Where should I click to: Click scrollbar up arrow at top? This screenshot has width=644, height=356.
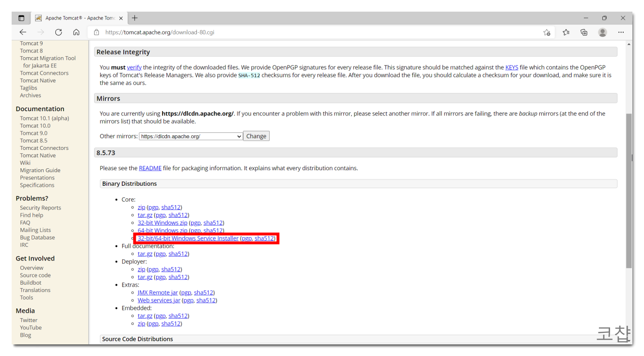coord(629,44)
